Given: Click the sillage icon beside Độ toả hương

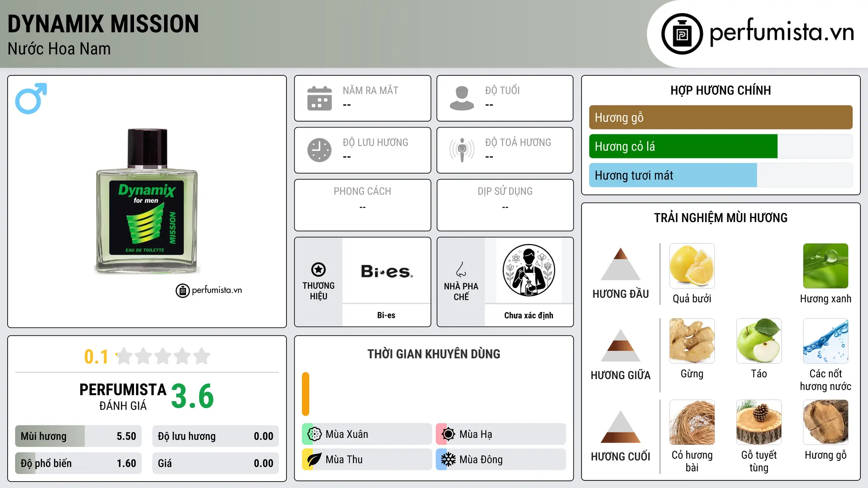Looking at the screenshot, I should pyautogui.click(x=462, y=150).
